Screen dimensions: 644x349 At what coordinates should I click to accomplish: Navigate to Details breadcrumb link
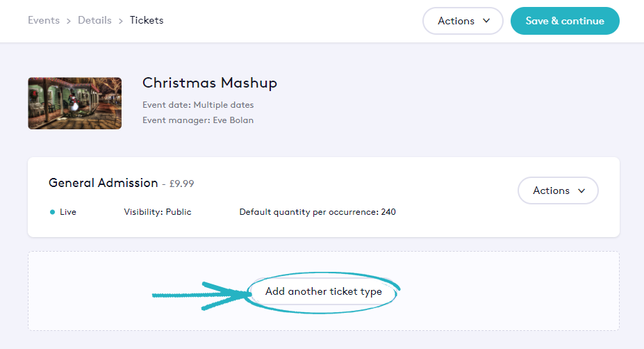94,20
